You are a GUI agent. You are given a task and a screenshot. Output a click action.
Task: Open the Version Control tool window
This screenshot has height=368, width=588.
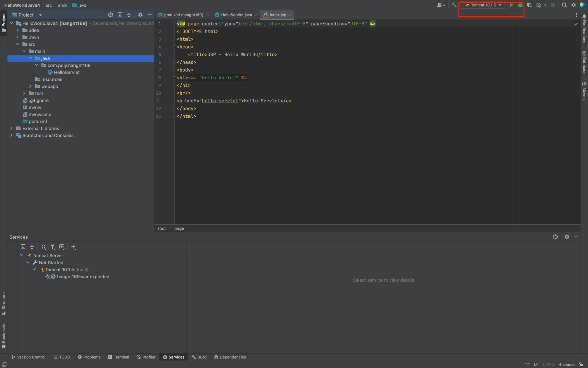point(29,357)
